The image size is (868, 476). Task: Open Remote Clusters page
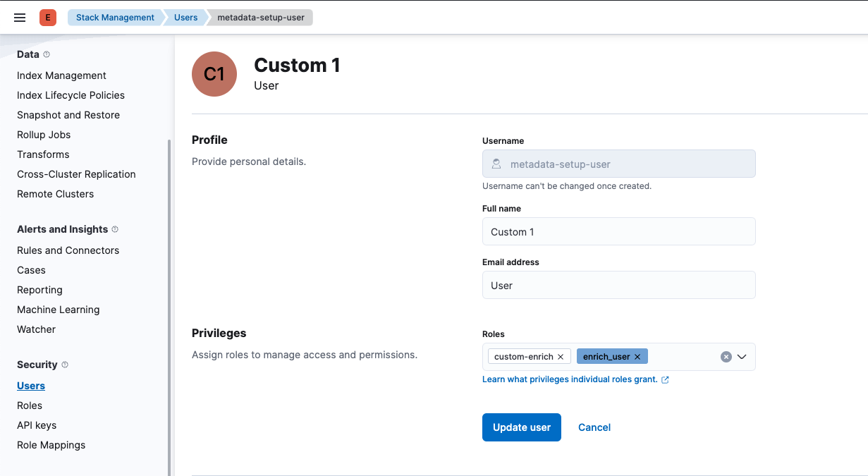tap(55, 194)
